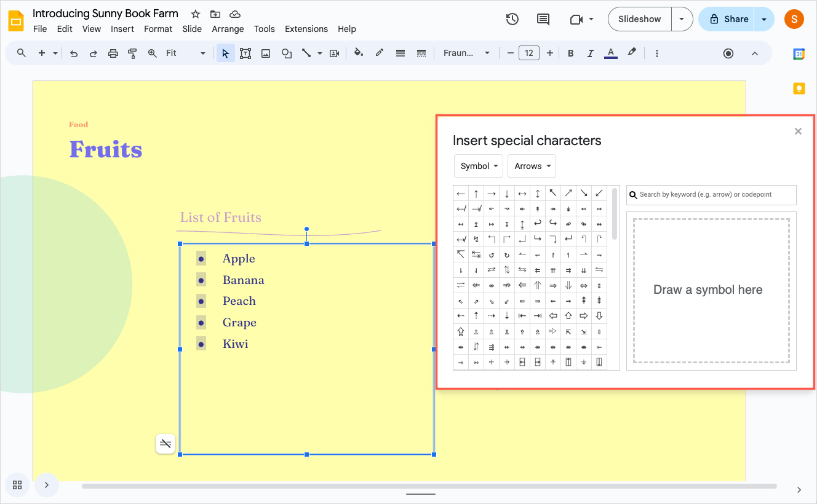Open the Arrange menu
Image resolution: width=817 pixels, height=504 pixels.
(228, 29)
